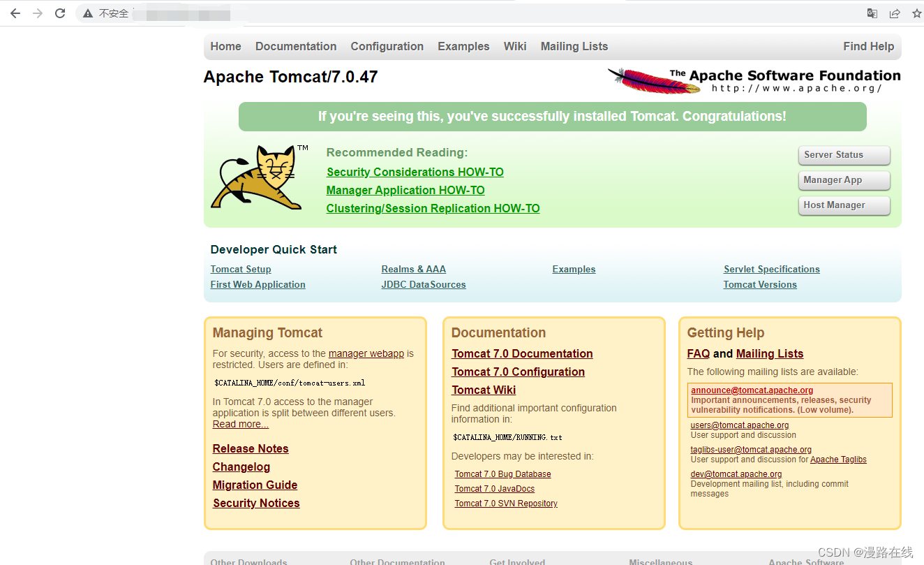The image size is (924, 565).
Task: Click the share page icon
Action: (x=895, y=13)
